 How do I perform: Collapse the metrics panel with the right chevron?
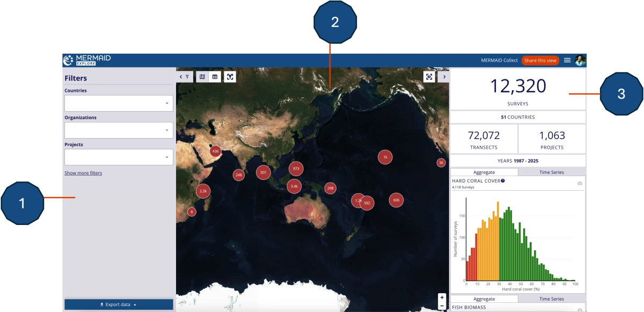pos(444,77)
